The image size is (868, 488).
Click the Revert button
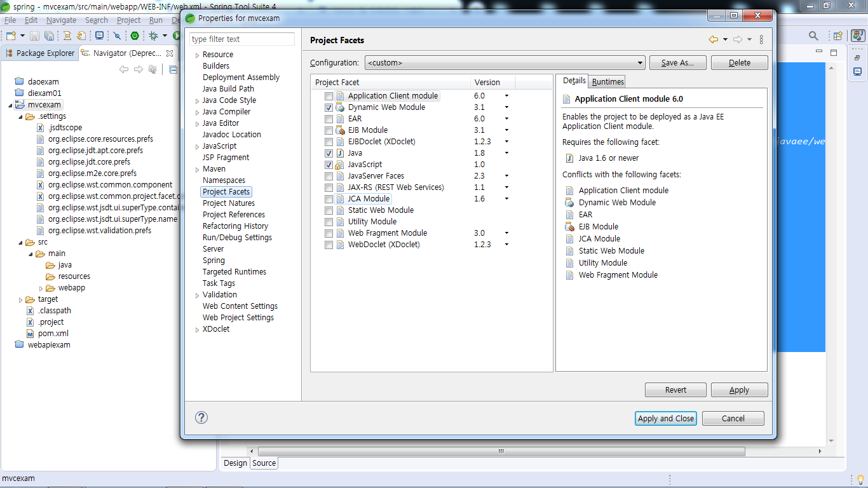click(x=675, y=390)
